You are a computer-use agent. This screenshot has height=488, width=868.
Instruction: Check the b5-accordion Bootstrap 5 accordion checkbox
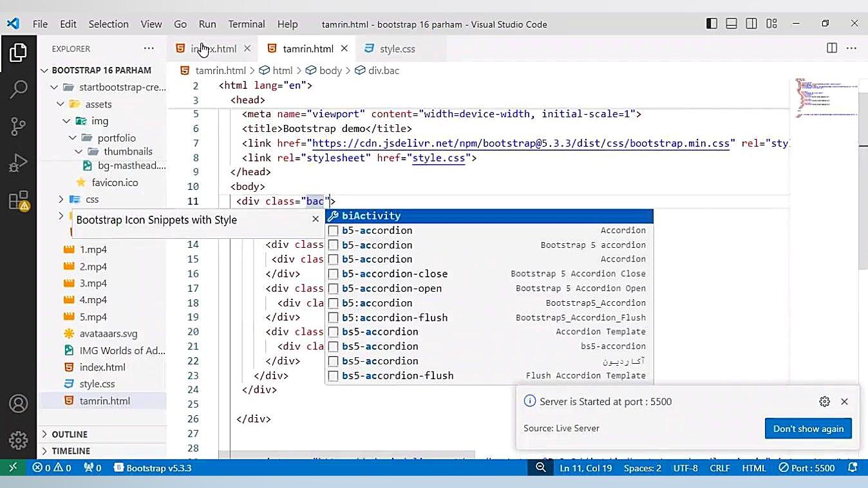(x=333, y=245)
